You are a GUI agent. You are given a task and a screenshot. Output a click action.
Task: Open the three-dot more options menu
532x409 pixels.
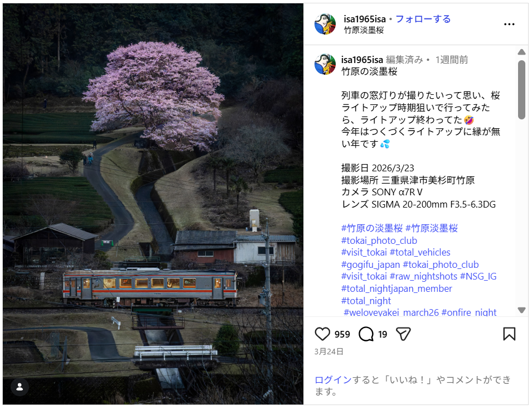(x=509, y=24)
